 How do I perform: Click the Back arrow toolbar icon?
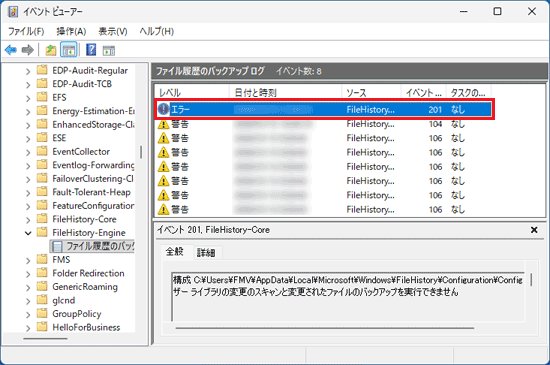click(x=11, y=50)
